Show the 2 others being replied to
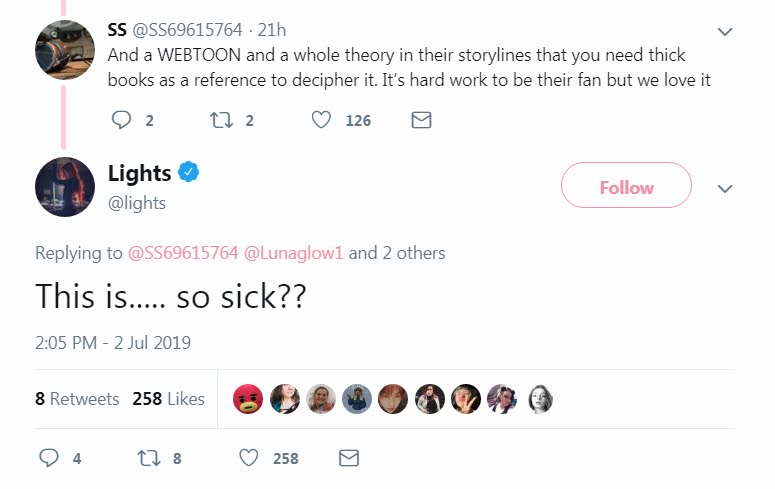 [x=412, y=253]
